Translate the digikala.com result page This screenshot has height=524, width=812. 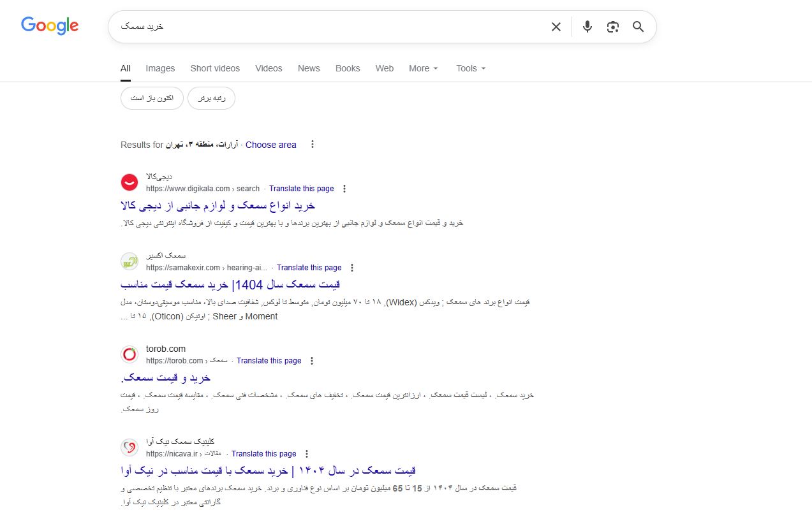(301, 189)
